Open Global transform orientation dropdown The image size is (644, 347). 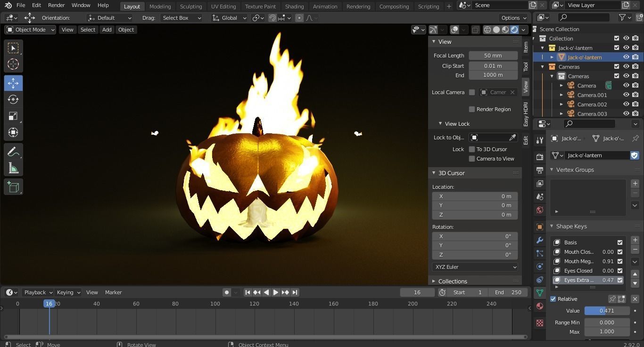tap(229, 18)
